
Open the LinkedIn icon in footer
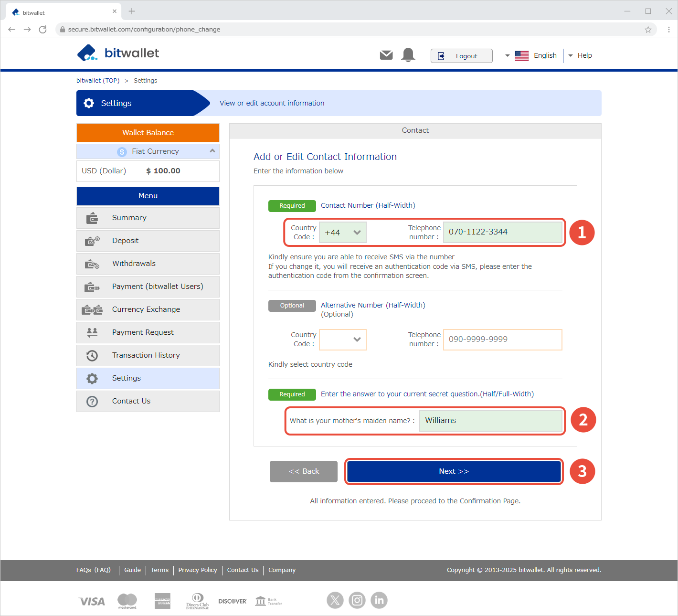click(379, 600)
